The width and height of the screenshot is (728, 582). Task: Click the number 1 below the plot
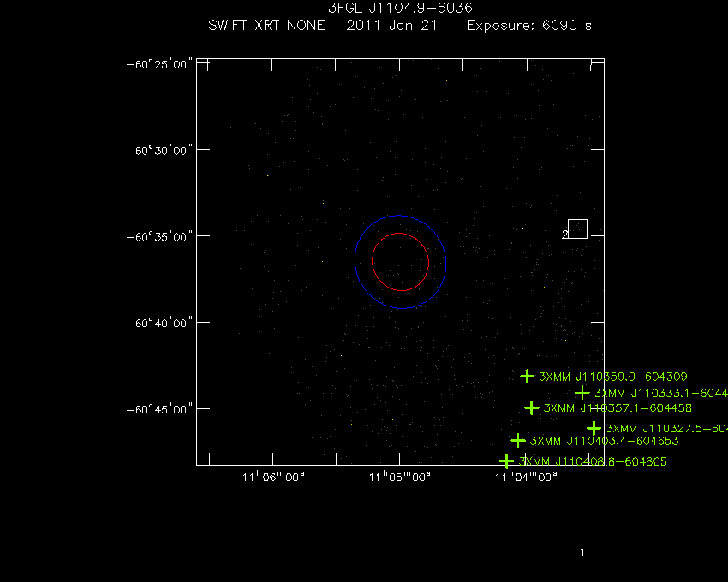pos(582,552)
